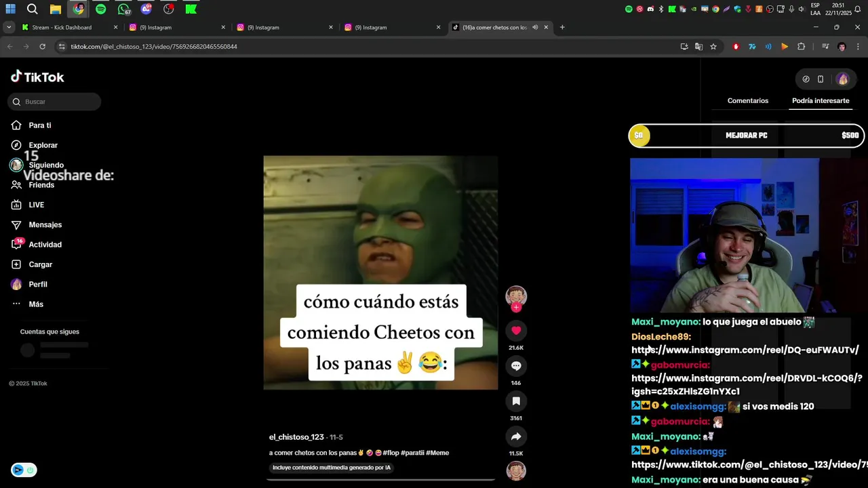Viewport: 868px width, 488px height.
Task: Open the #paratii hashtag
Action: pos(412,453)
